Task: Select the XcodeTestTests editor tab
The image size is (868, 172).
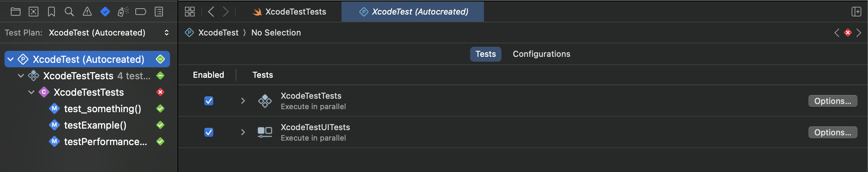Action: (289, 12)
